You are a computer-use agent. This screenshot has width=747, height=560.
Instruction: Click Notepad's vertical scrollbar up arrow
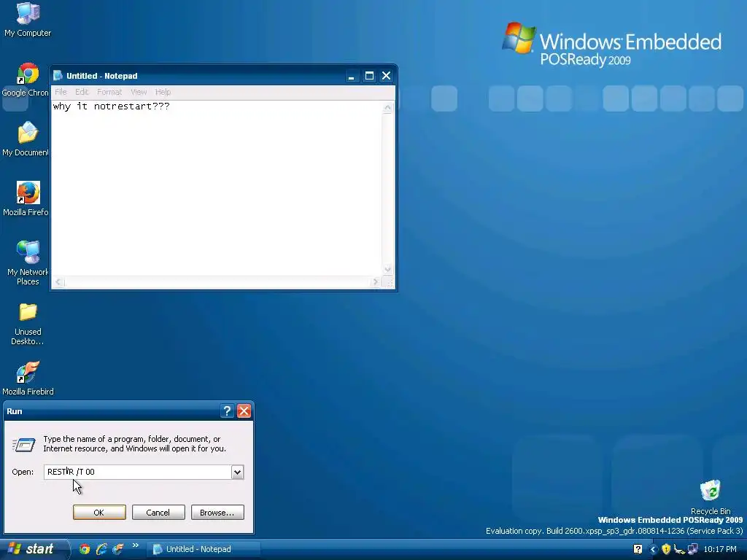coord(388,108)
